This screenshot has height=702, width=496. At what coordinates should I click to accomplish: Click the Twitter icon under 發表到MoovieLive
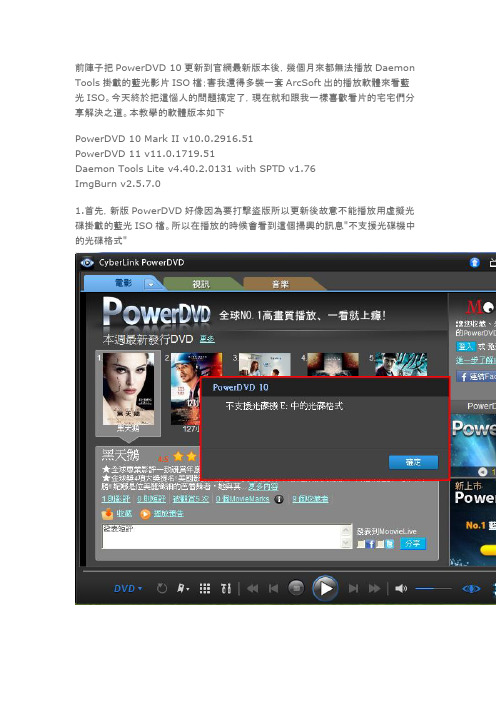click(389, 544)
